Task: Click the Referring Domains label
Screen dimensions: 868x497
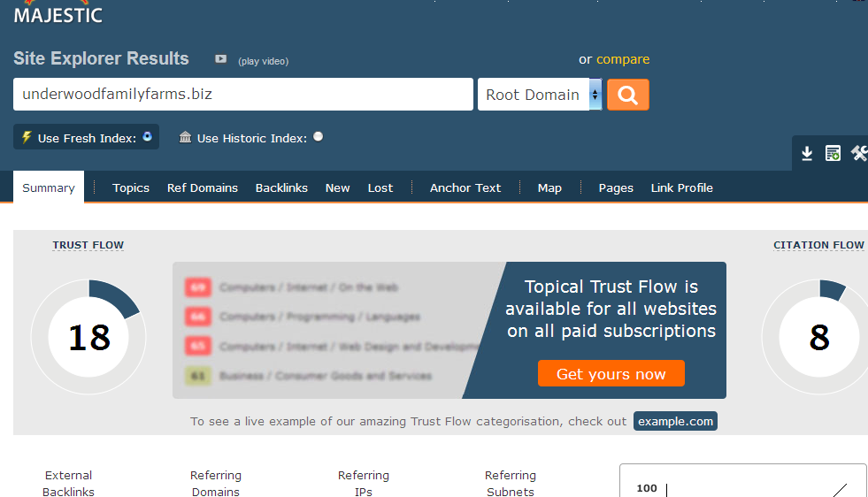Action: click(x=215, y=483)
